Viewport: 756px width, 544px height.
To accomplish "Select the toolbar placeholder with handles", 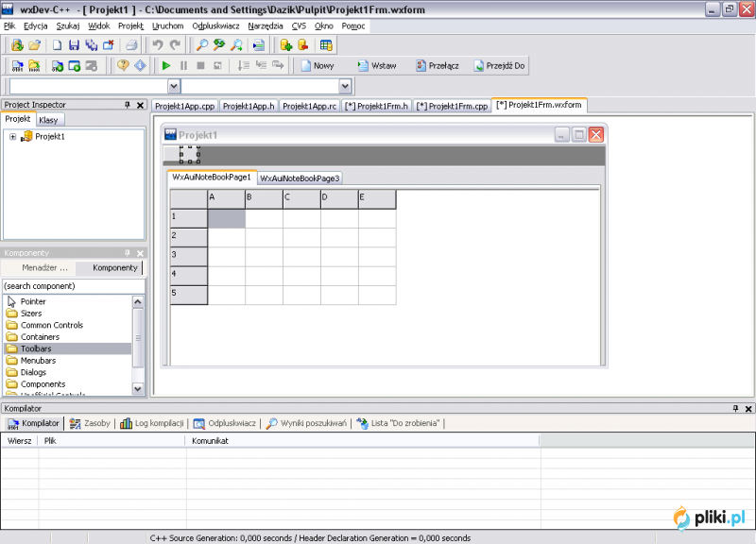I will tap(190, 155).
